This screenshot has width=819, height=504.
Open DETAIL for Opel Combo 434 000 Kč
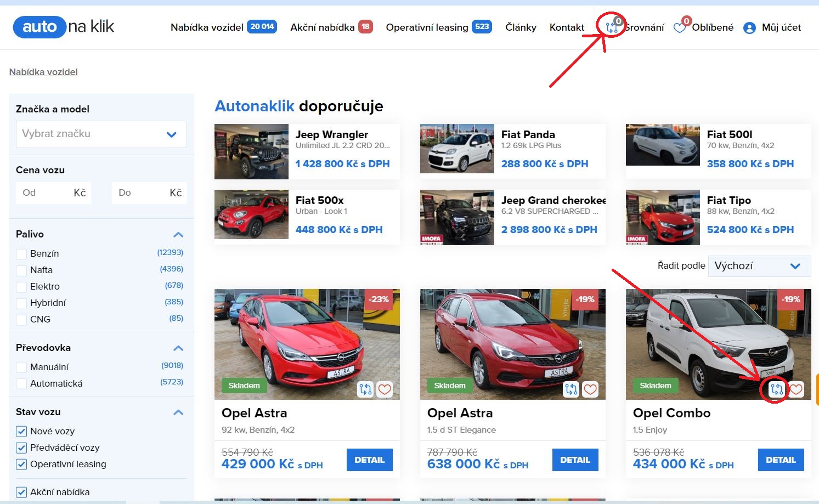[781, 460]
